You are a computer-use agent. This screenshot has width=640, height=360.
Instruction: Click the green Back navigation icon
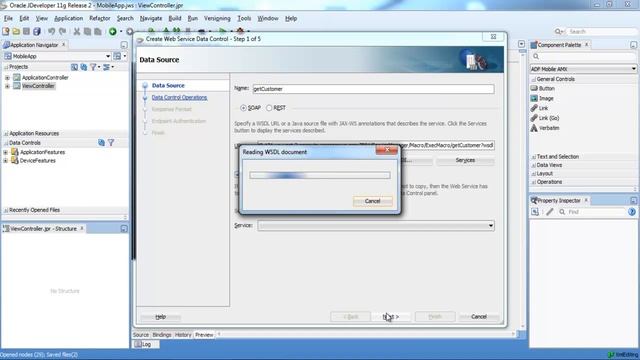click(x=113, y=31)
